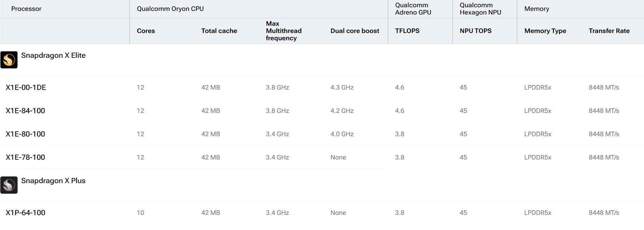Image resolution: width=644 pixels, height=230 pixels.
Task: Click the Snapdragon X Plus heading
Action: pyautogui.click(x=53, y=181)
